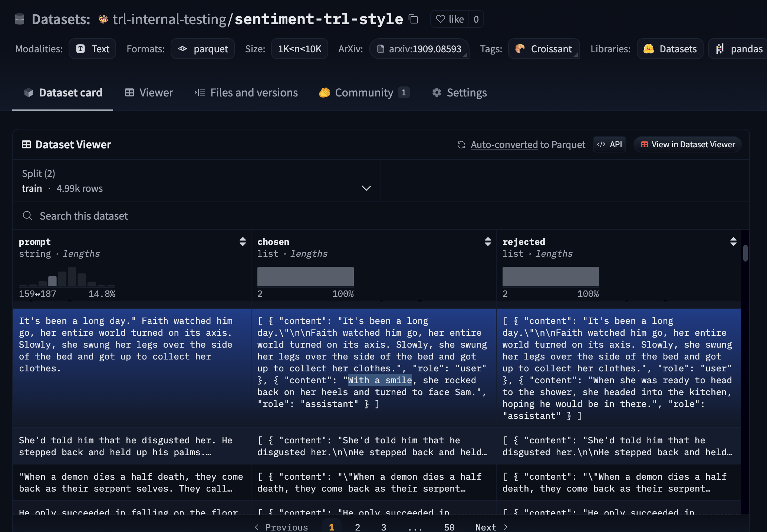
Task: Click the rejected cell mentioning 'the shower'
Action: pyautogui.click(x=619, y=368)
